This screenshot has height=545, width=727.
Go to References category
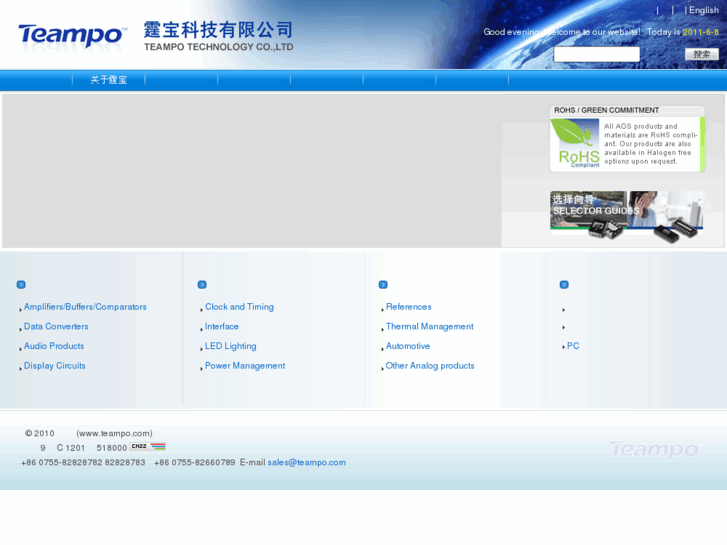tap(408, 307)
